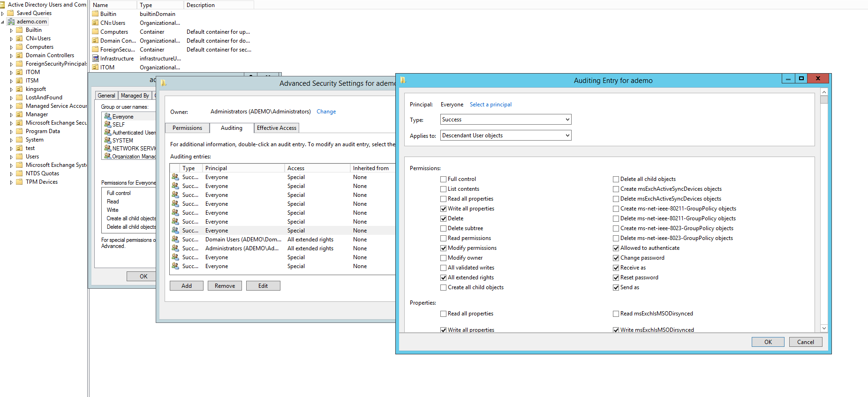Click the TPM Devices folder icon
The height and width of the screenshot is (397, 868).
click(20, 182)
